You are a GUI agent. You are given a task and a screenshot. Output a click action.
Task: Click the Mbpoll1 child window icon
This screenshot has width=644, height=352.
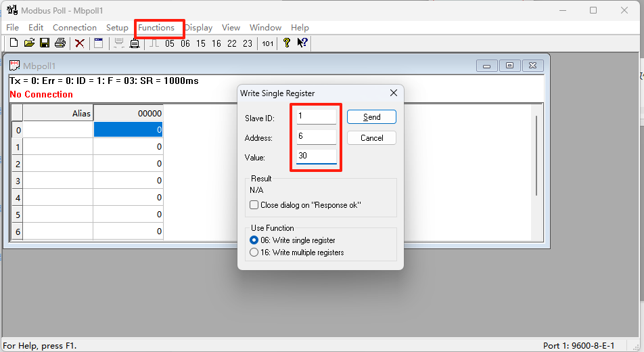click(x=15, y=66)
